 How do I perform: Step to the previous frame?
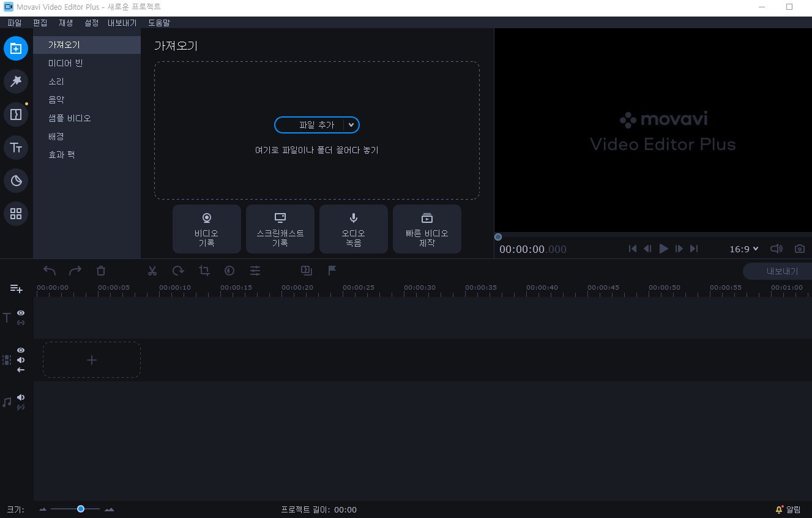click(x=647, y=249)
